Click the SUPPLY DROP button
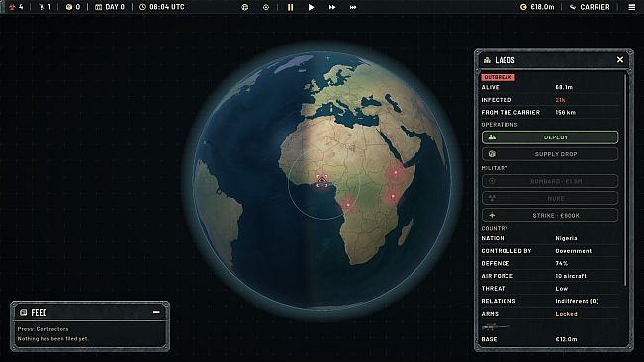 click(550, 154)
